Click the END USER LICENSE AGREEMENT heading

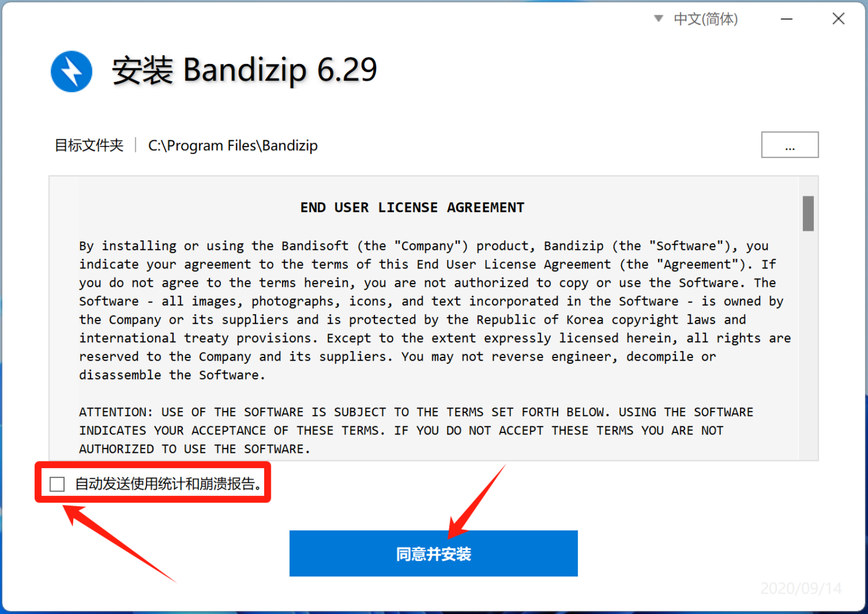pyautogui.click(x=412, y=208)
